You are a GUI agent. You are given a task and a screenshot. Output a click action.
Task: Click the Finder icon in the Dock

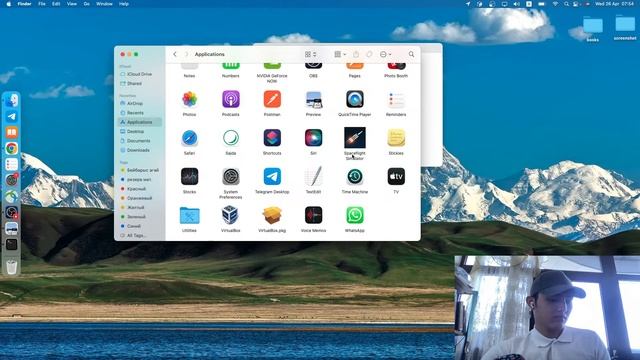point(11,100)
